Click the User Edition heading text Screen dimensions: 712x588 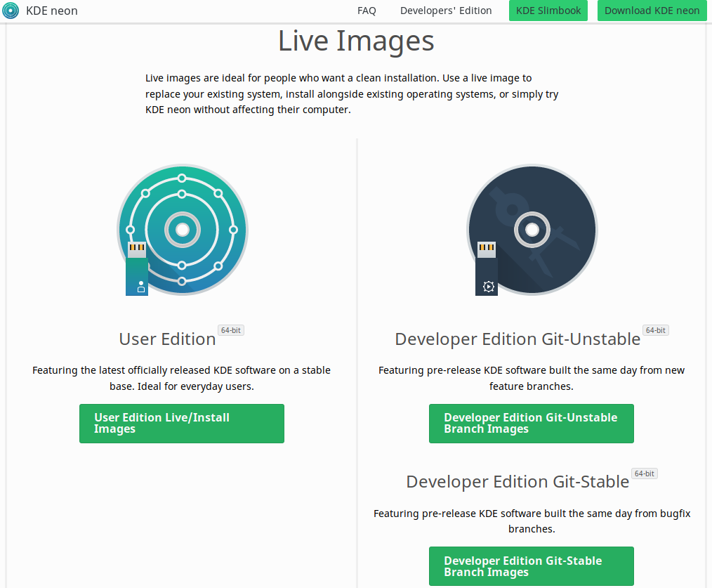click(x=167, y=339)
